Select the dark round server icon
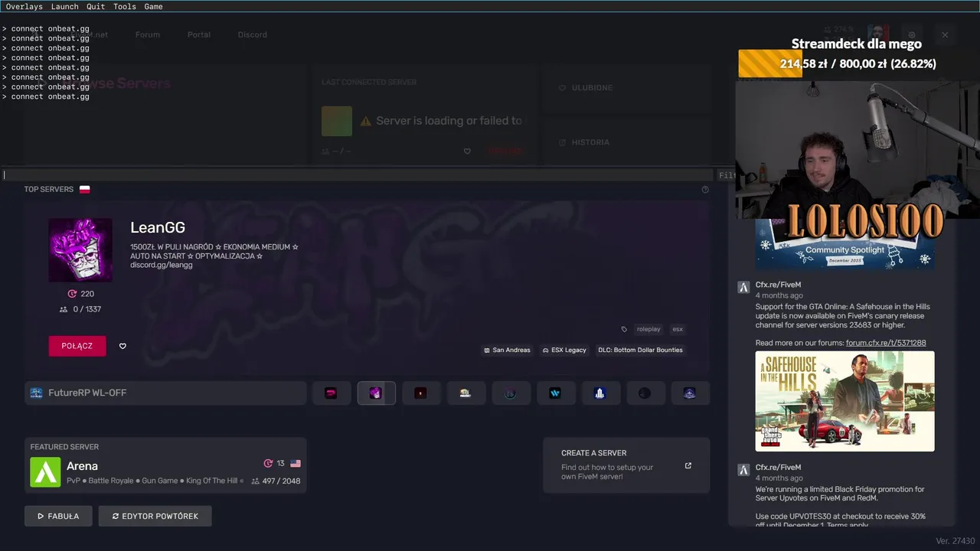980x551 pixels. click(x=645, y=393)
